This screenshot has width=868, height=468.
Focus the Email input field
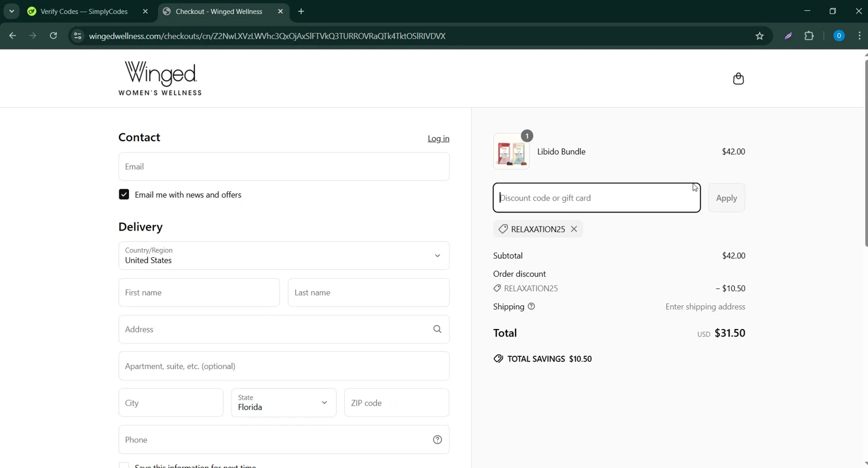[284, 166]
